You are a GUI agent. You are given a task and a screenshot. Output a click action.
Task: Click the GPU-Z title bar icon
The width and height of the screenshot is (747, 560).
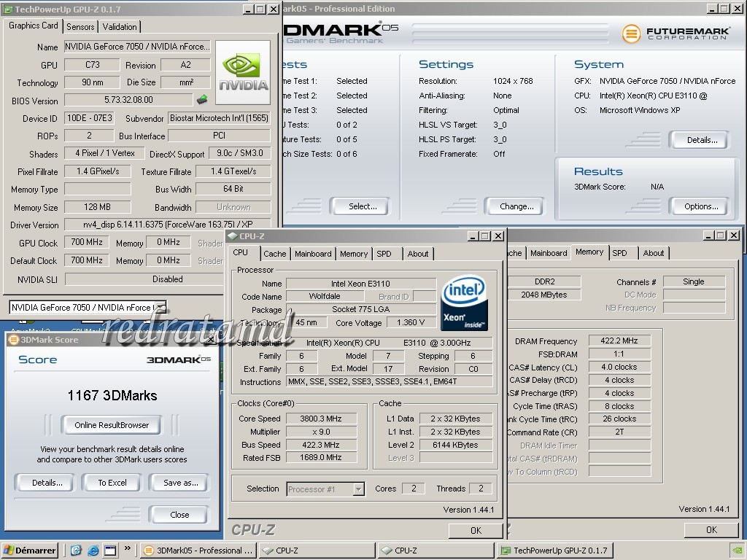pyautogui.click(x=8, y=9)
